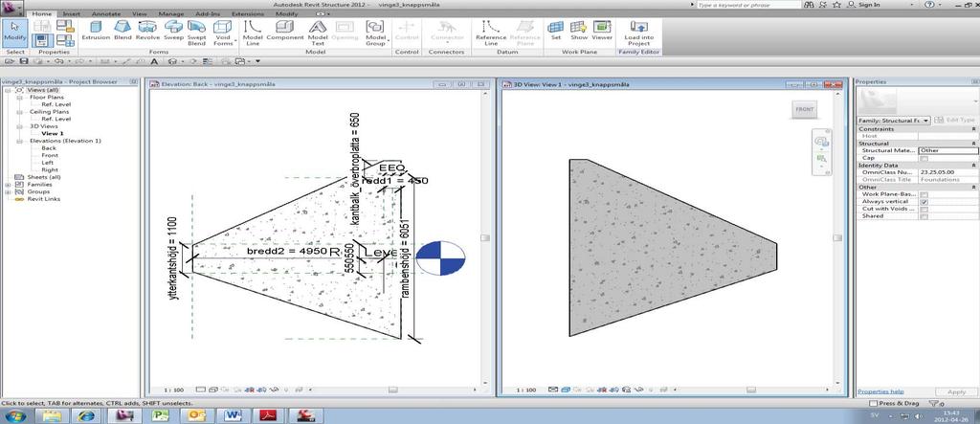Switch to Extensions ribbon tab
Viewport: 980px width, 424px height.
248,13
